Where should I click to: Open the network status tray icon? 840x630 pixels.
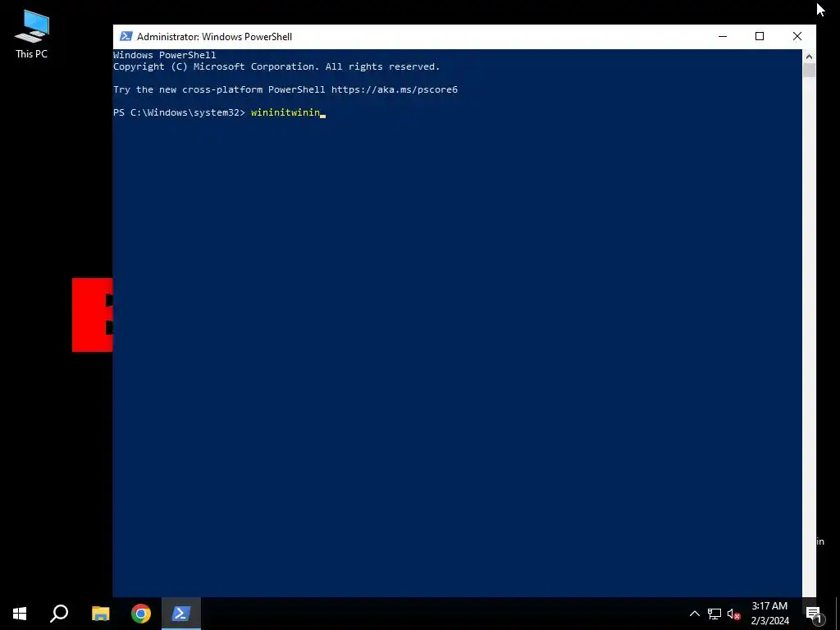click(x=714, y=614)
